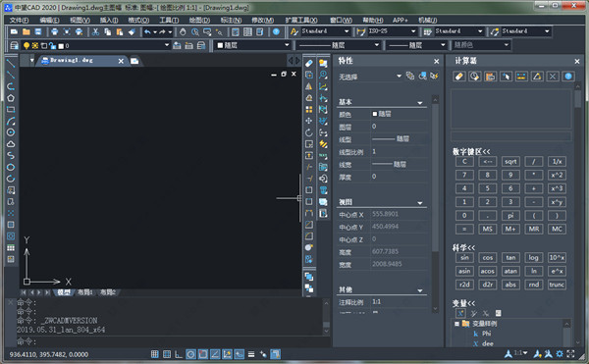
Task: Click the Rotate tool in modify toolbar
Action: (x=309, y=132)
